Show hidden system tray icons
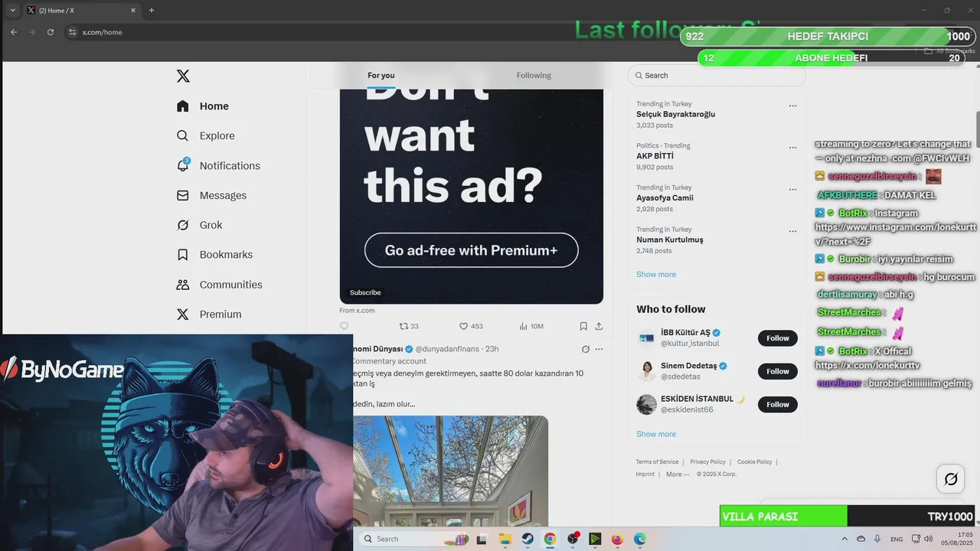Screen dimensions: 980x551 click(x=844, y=539)
